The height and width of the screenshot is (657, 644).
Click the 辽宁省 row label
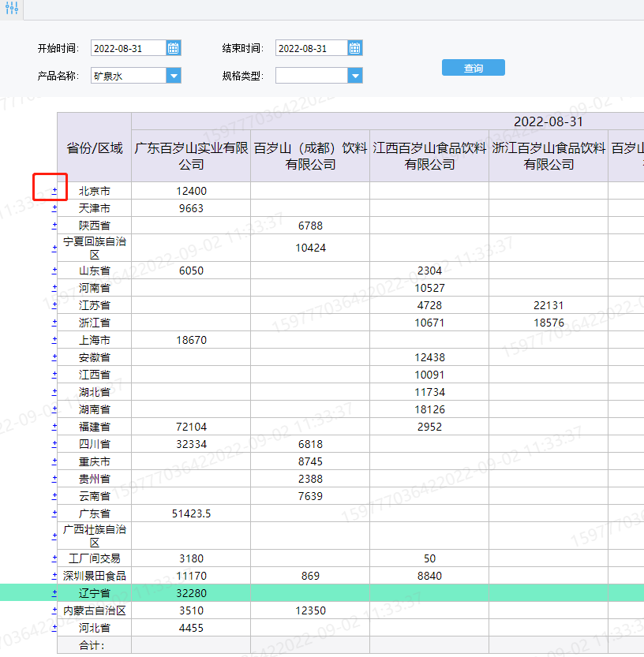click(95, 593)
